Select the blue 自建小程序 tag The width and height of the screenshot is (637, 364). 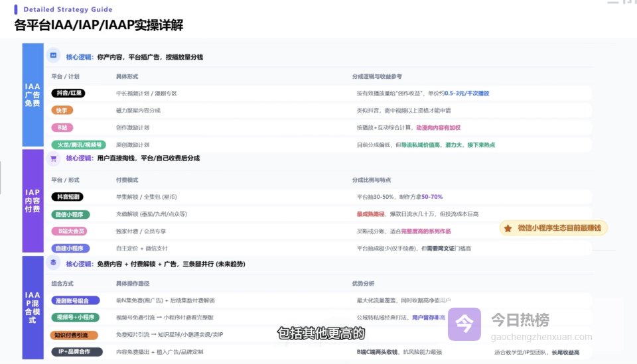point(70,249)
